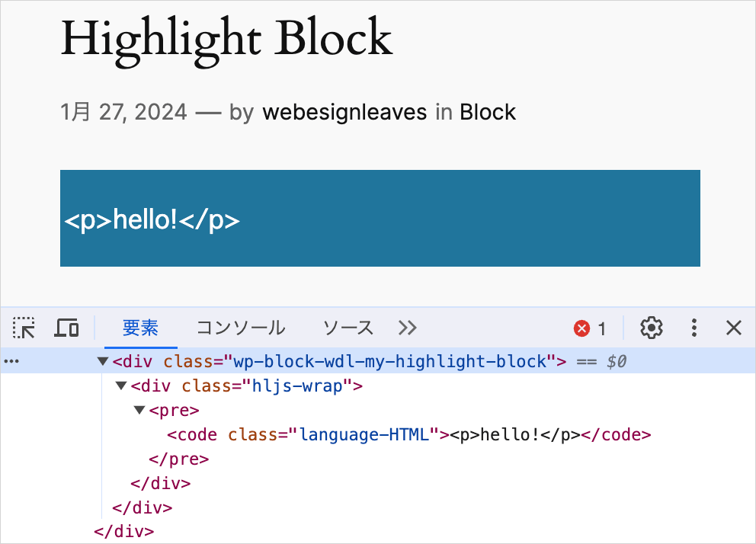Open the webesignleaves author link
Screen dimensions: 756x544
pos(344,113)
